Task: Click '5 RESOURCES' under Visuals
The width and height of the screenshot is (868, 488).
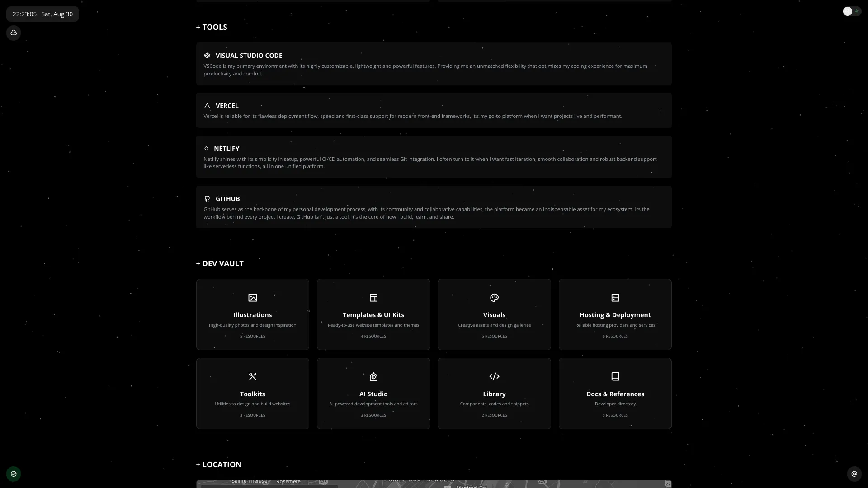Action: pos(494,336)
